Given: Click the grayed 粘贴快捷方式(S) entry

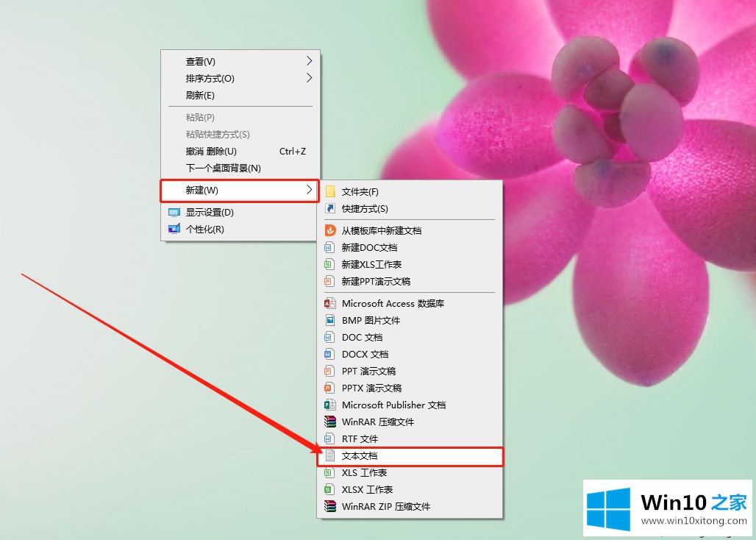Looking at the screenshot, I should 240,134.
